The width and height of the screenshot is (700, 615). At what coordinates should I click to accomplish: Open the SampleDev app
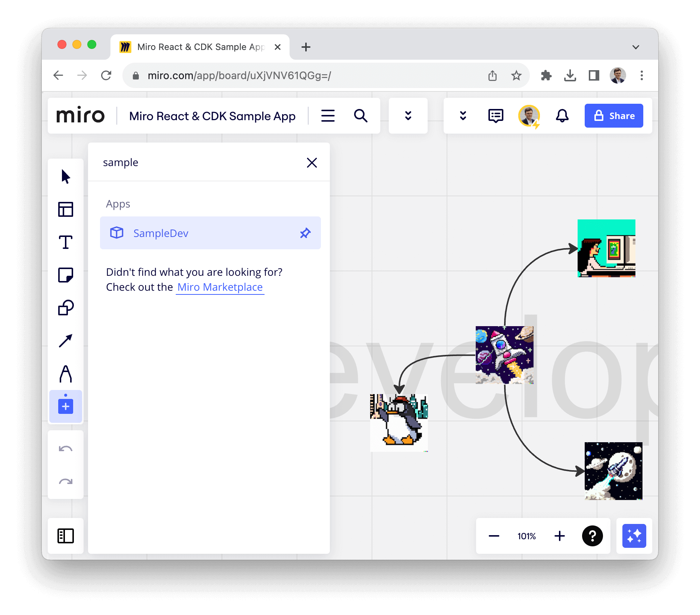[210, 233]
